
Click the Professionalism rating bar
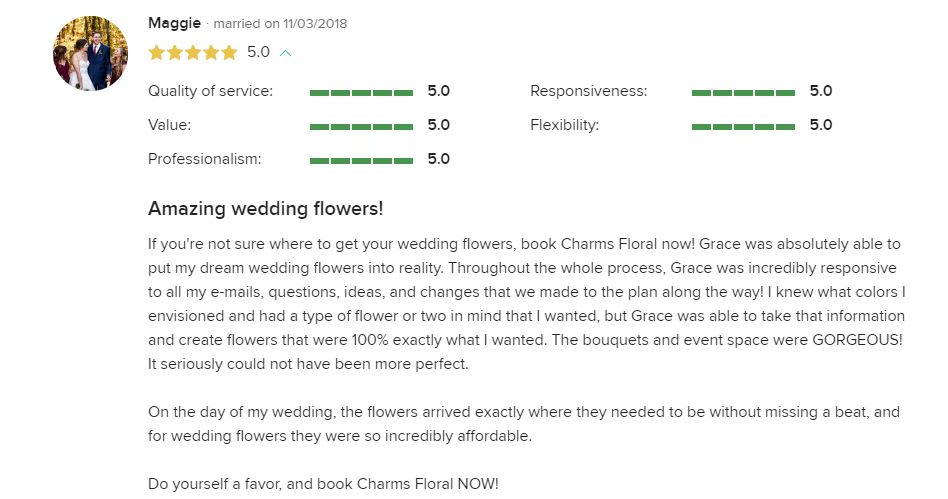(361, 160)
